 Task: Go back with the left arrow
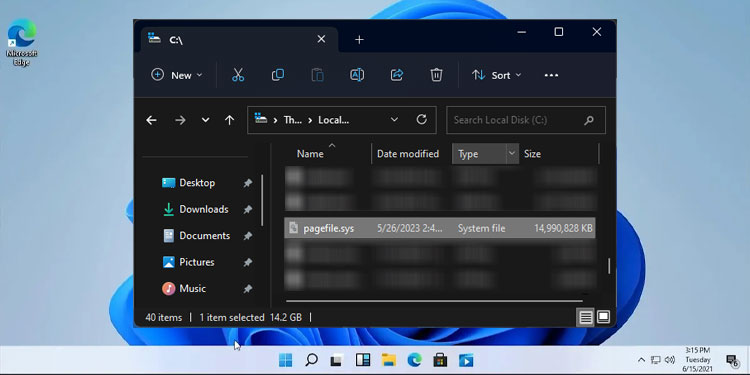pyautogui.click(x=151, y=120)
